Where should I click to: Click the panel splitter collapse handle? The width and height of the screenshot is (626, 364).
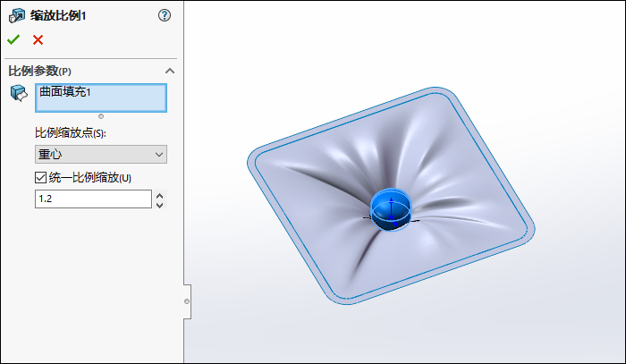187,301
